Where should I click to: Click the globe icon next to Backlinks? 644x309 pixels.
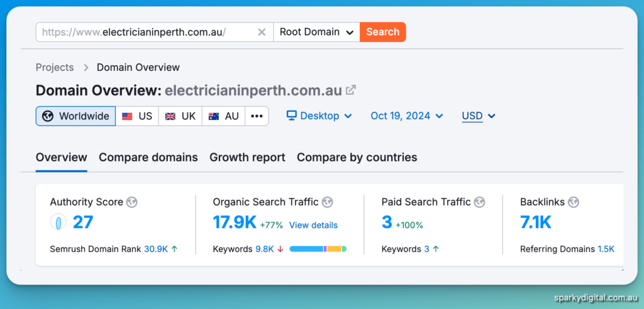click(574, 202)
